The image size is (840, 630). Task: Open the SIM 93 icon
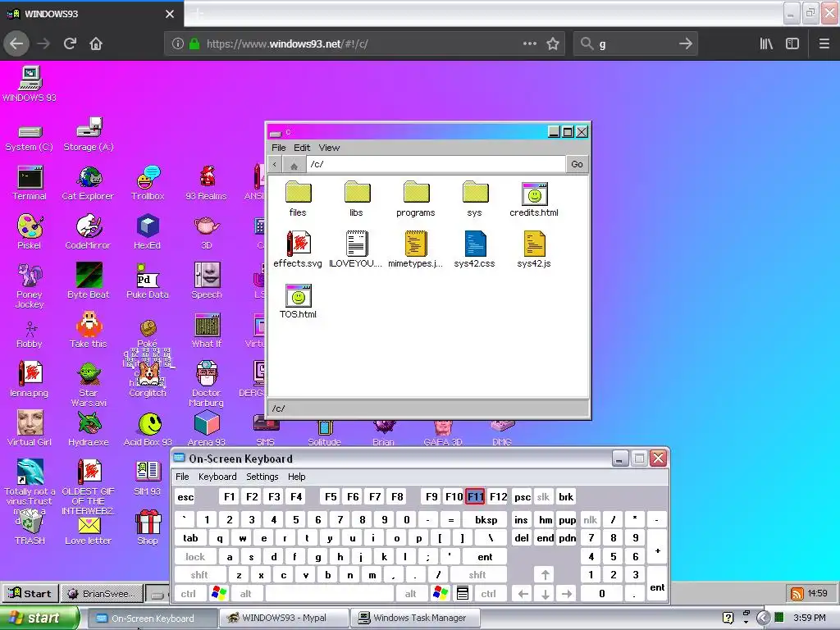tap(148, 478)
